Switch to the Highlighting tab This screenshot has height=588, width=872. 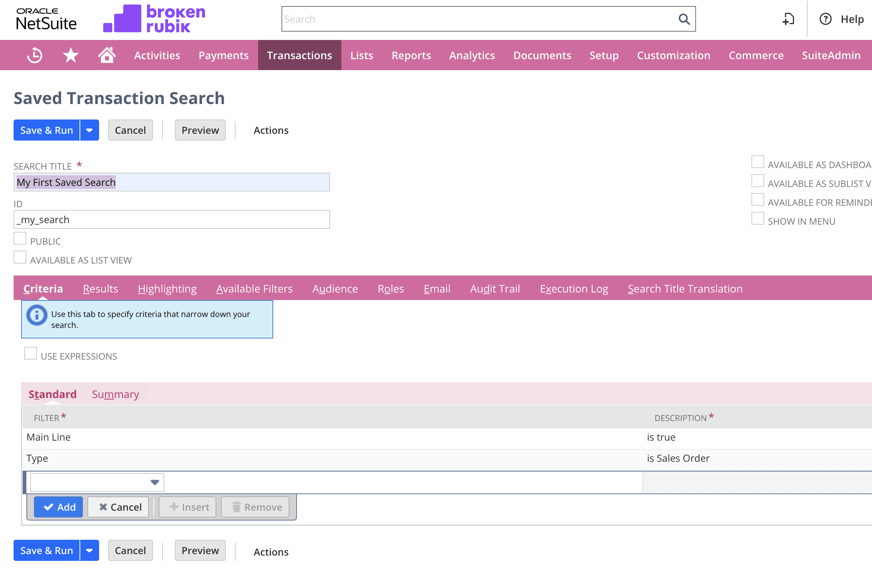(x=167, y=288)
